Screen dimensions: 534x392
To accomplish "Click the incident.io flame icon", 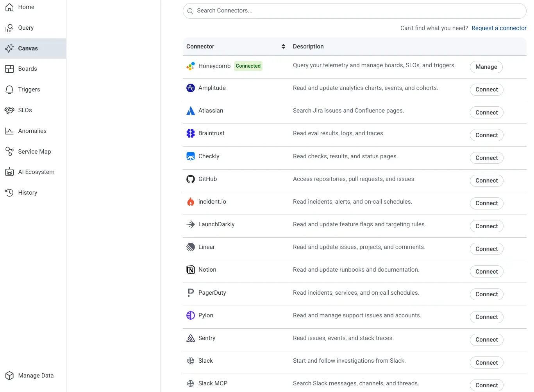I will point(191,202).
